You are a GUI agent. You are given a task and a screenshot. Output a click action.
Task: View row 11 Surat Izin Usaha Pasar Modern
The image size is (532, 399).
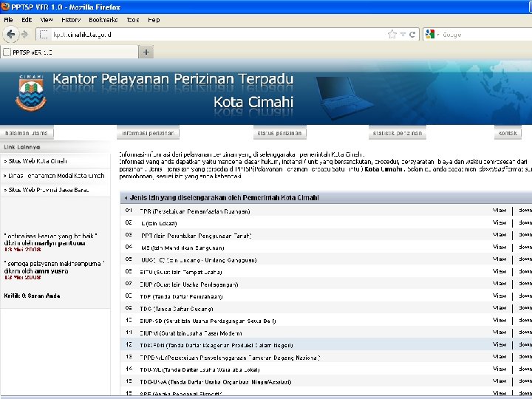point(499,332)
